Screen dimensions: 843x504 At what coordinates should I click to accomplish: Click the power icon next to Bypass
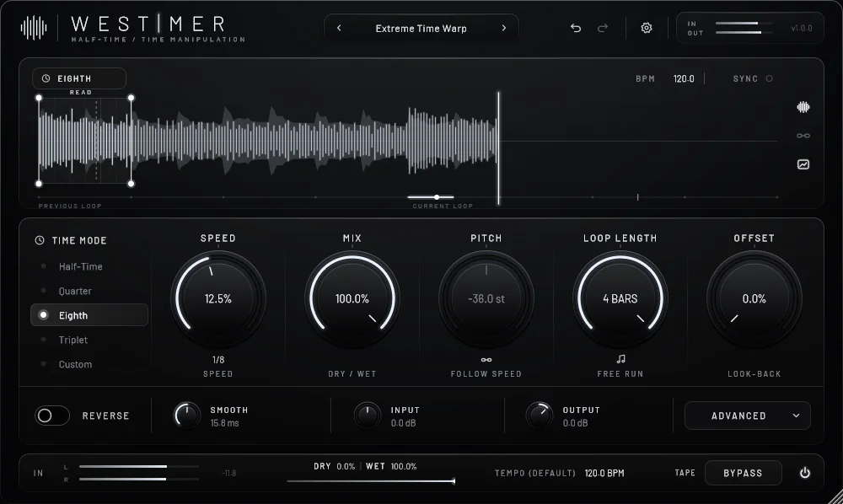(x=805, y=473)
